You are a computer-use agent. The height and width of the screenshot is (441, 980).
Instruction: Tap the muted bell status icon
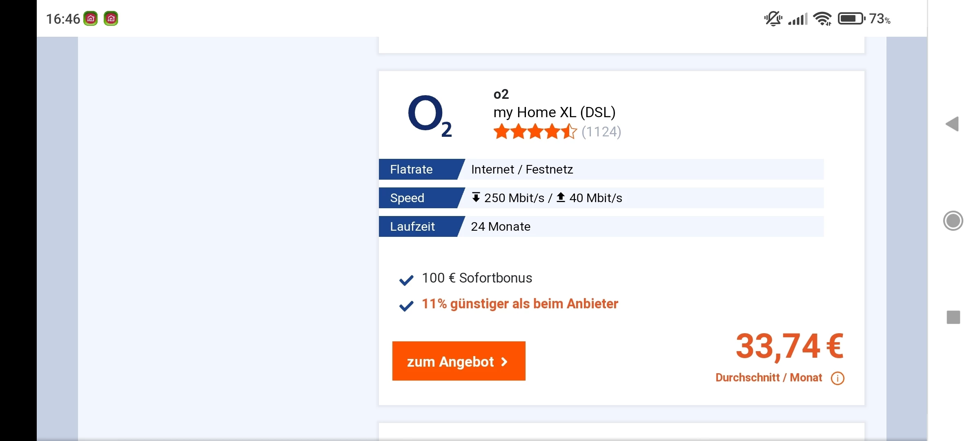[773, 19]
